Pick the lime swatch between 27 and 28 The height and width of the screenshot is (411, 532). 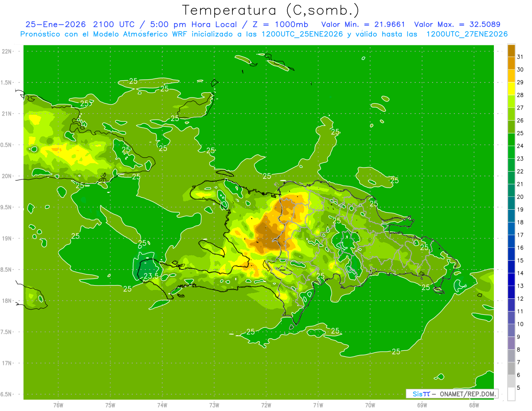(x=511, y=102)
